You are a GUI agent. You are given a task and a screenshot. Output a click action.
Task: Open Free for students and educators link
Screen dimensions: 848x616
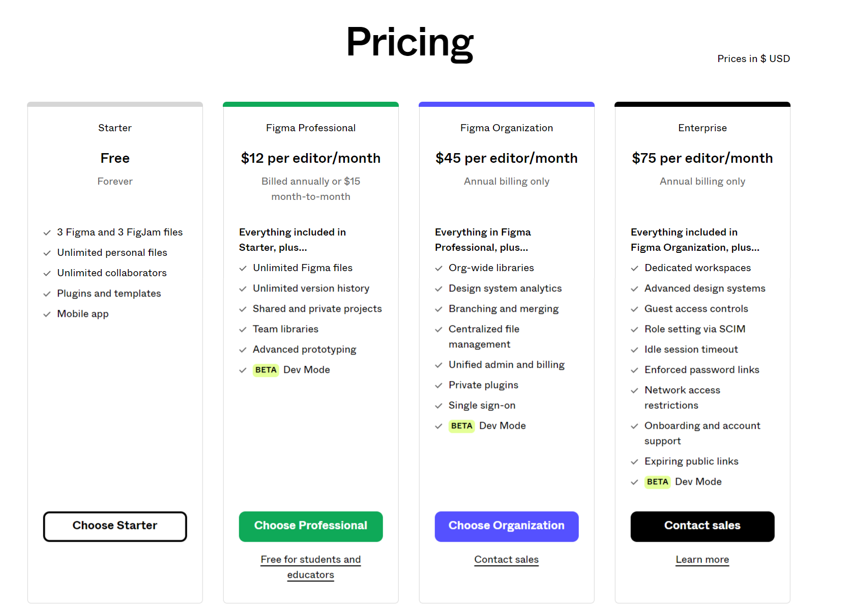[x=311, y=567]
